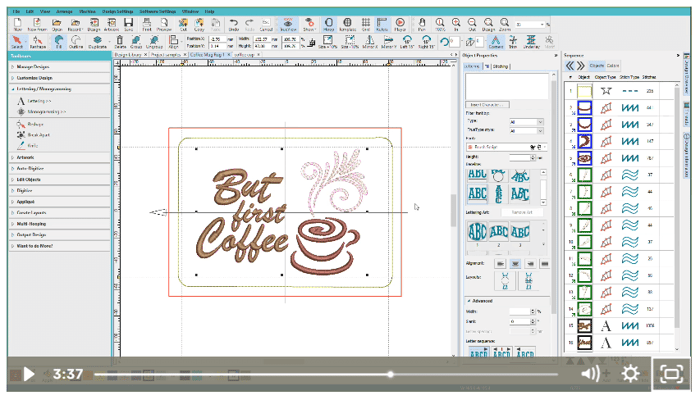Select the Reshape tool in the toolbar
The image size is (700, 400).
point(38,41)
